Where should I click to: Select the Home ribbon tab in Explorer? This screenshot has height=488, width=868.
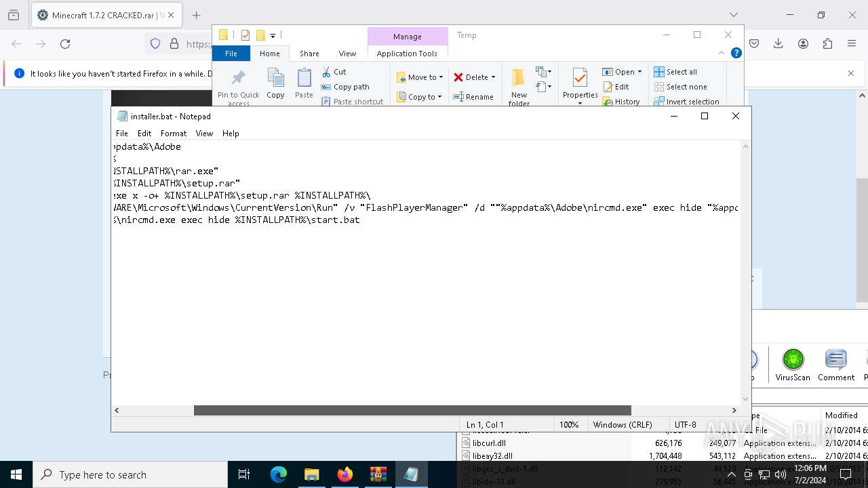(x=270, y=54)
